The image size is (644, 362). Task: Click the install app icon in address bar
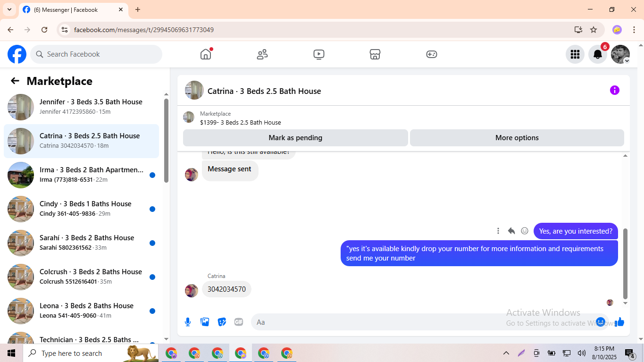578,30
